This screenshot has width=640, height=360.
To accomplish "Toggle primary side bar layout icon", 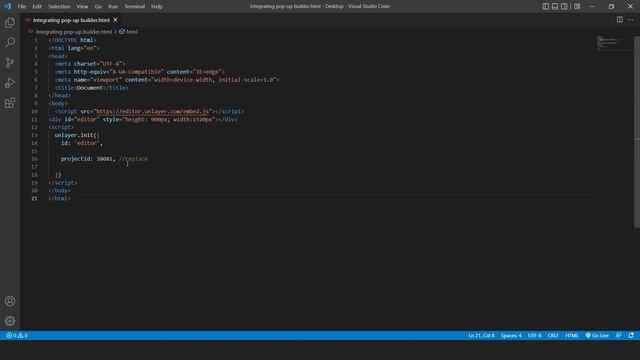I will [x=546, y=6].
